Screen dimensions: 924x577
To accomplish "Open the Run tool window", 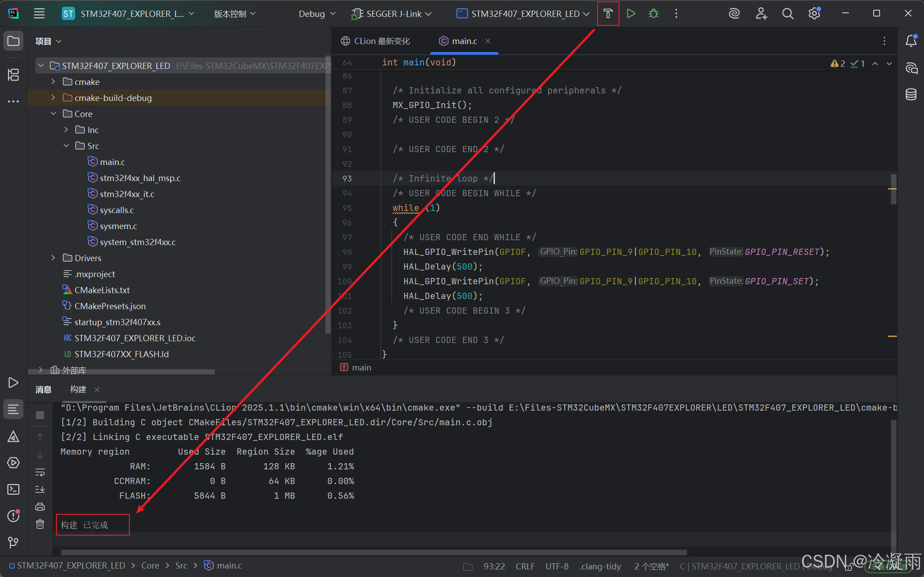I will [x=13, y=383].
